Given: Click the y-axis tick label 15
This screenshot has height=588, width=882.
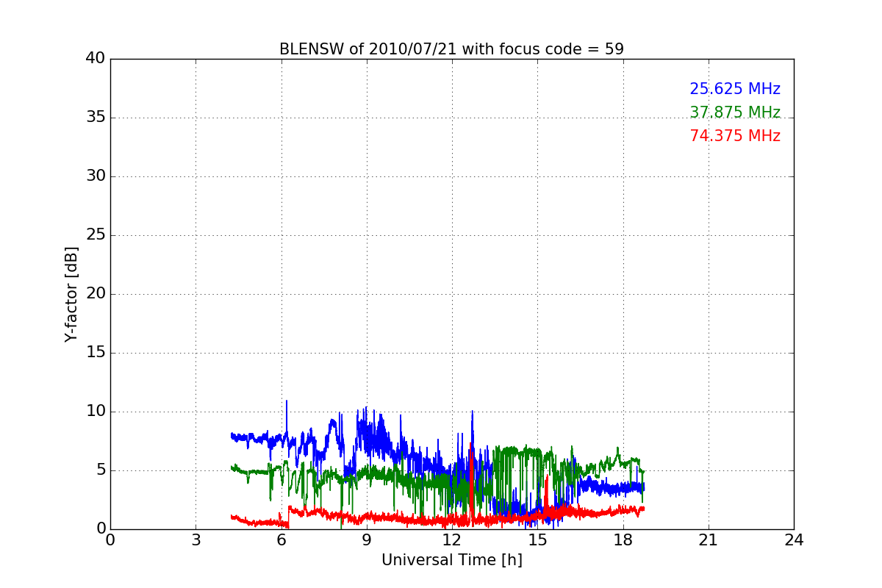Looking at the screenshot, I should (x=96, y=353).
